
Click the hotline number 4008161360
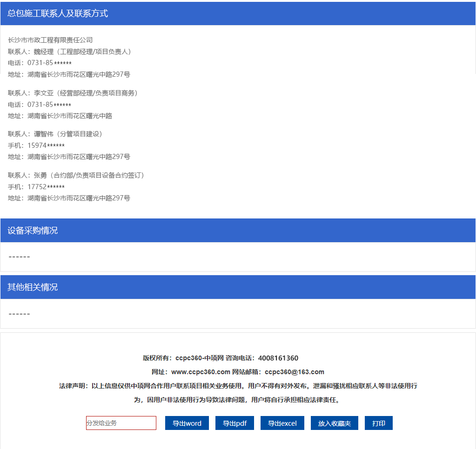coord(278,358)
